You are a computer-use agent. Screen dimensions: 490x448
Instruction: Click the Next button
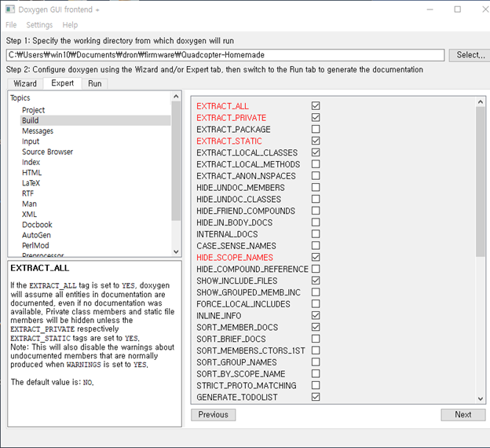pos(463,414)
